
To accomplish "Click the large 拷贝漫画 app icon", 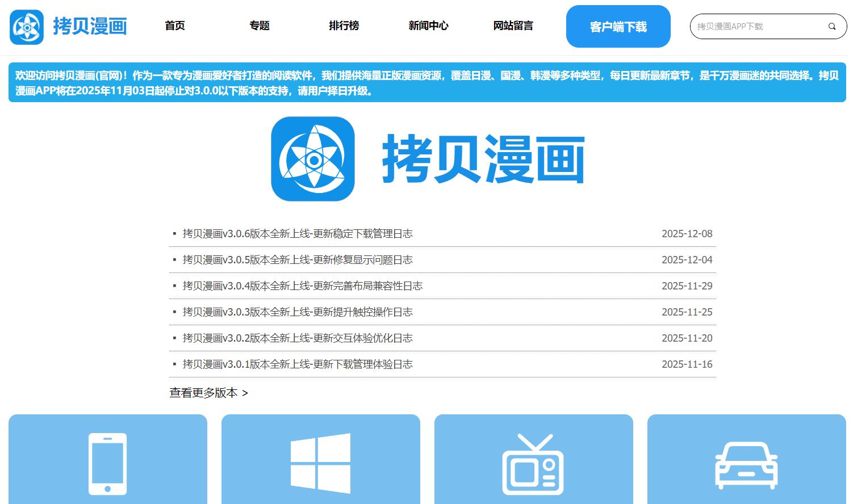I will pyautogui.click(x=313, y=158).
